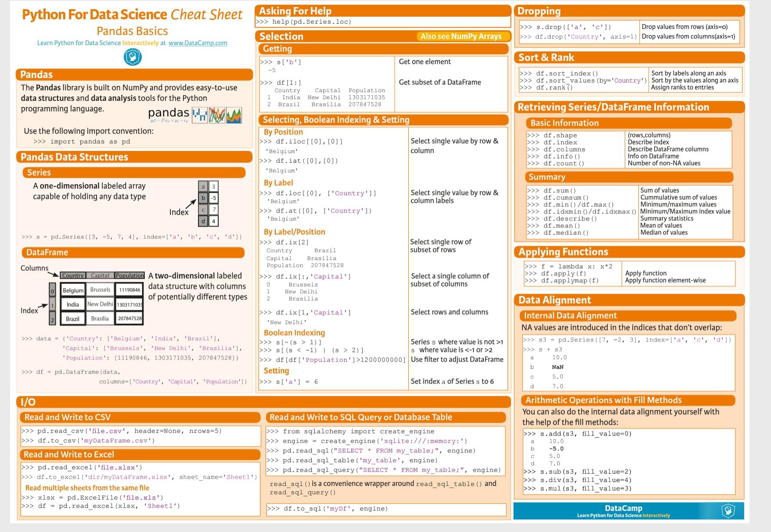Click the Read and Write to Excel heading
Screen dimensions: 771x532
[69, 454]
